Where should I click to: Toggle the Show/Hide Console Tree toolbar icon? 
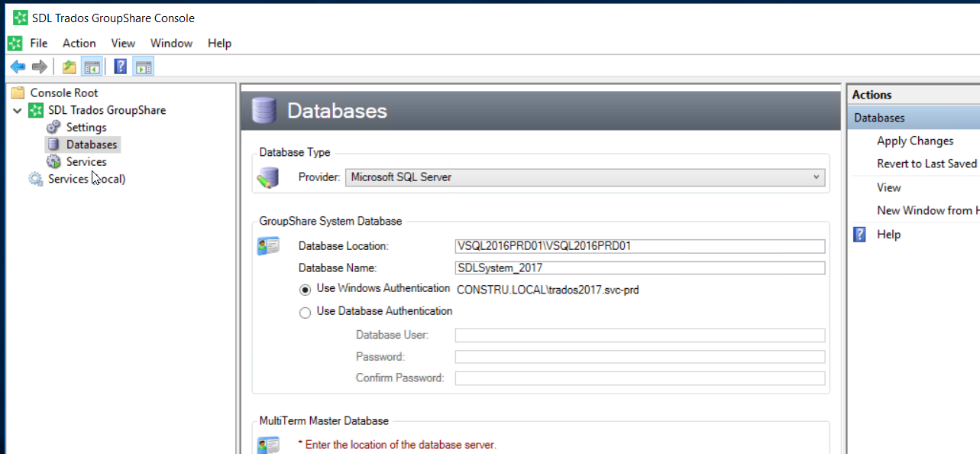(92, 67)
